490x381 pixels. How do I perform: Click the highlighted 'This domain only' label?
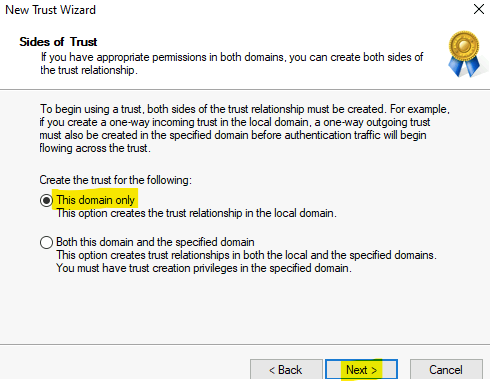pos(96,200)
